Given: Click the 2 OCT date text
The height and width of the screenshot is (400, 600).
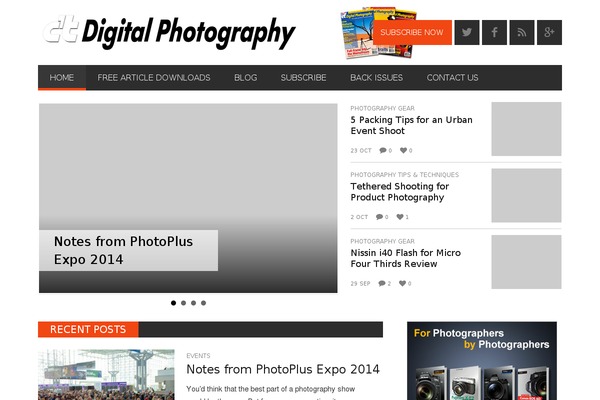Looking at the screenshot, I should click(359, 217).
